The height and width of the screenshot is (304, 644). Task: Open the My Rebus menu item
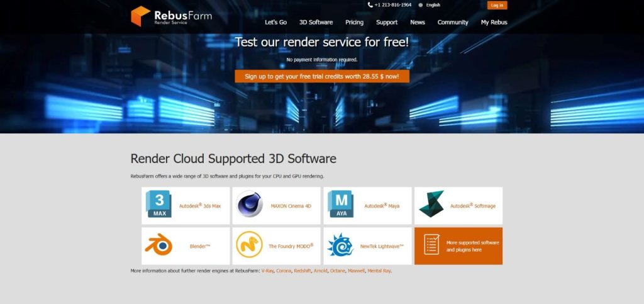pos(494,23)
